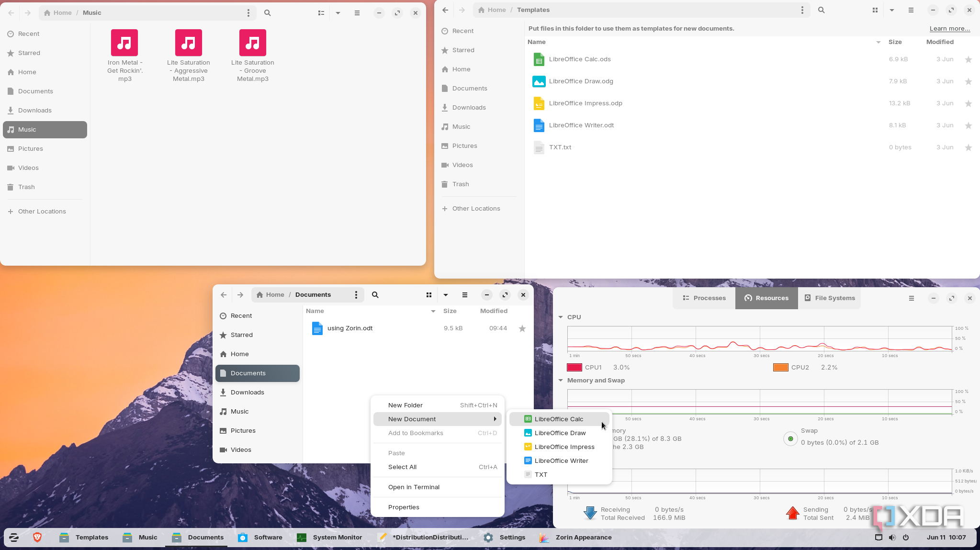Open Pictures in Music window sidebar
The width and height of the screenshot is (980, 550).
point(45,149)
